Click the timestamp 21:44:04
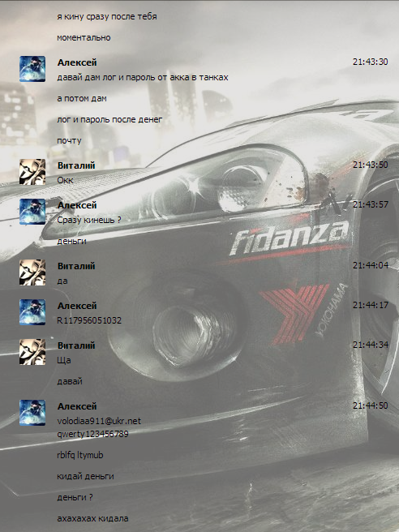 pos(370,265)
